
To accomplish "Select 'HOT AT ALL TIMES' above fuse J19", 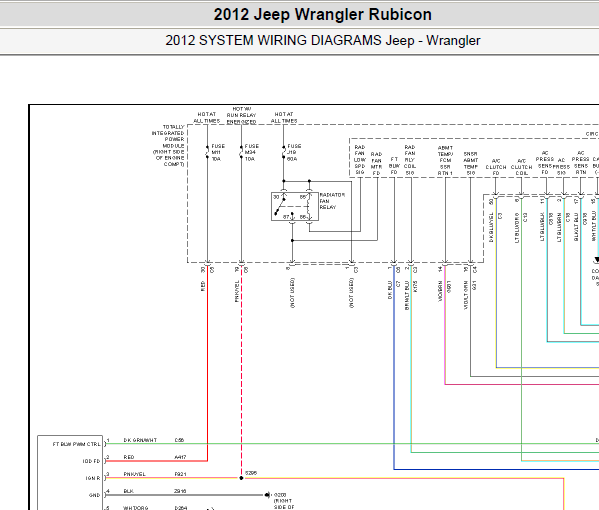I will coord(284,117).
